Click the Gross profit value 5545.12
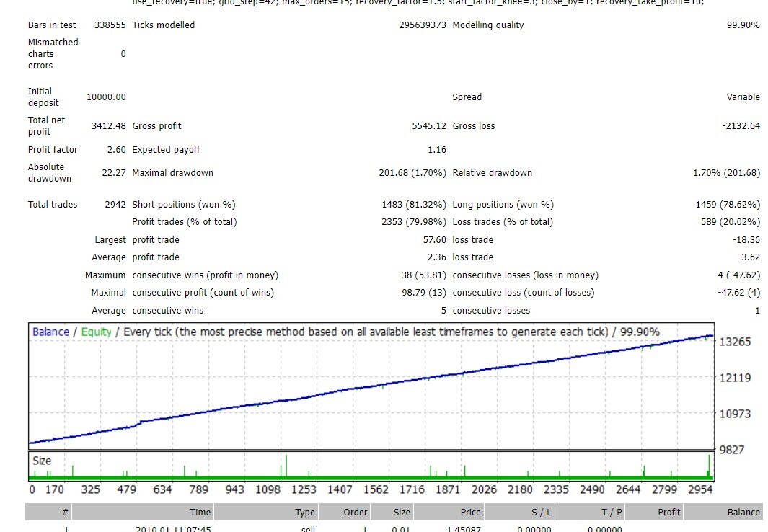The width and height of the screenshot is (768, 532). pos(428,125)
